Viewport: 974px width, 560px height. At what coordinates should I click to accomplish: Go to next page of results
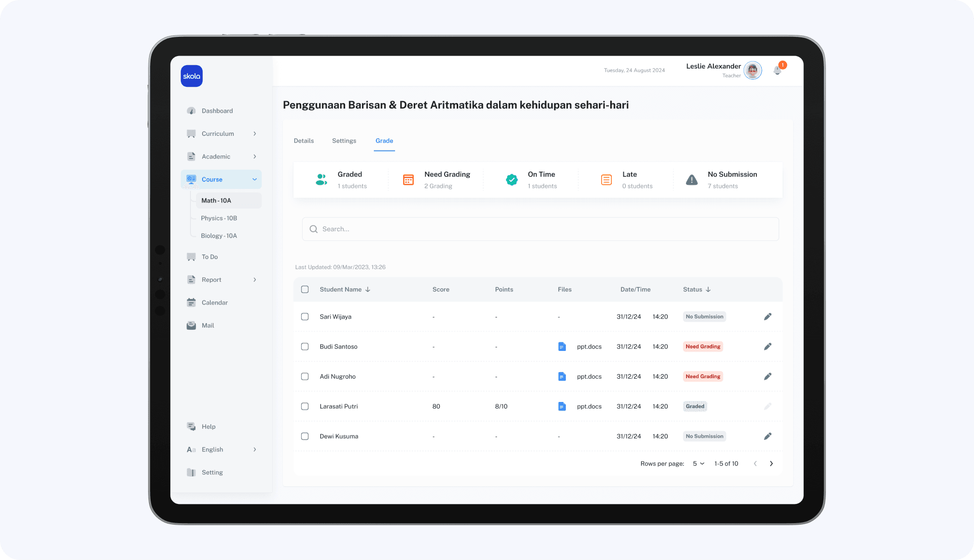click(x=771, y=464)
